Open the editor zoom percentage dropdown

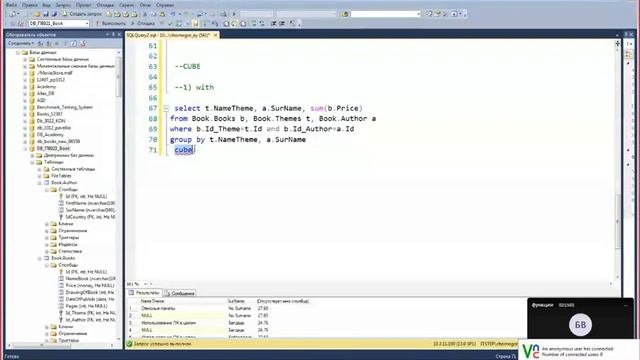[x=145, y=284]
